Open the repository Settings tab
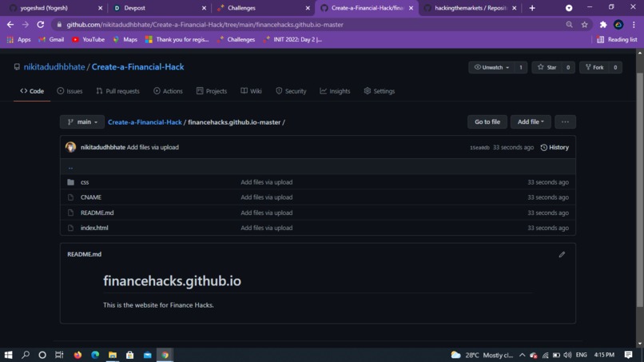 click(379, 91)
